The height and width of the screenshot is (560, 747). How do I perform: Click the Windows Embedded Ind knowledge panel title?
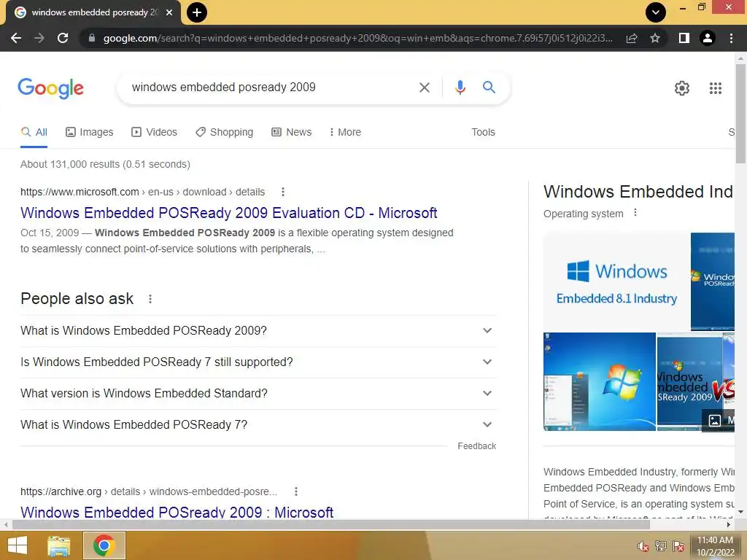point(638,192)
